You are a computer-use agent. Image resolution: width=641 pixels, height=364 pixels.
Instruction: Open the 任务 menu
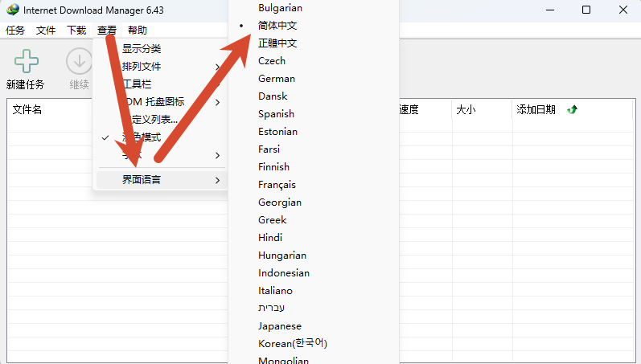coord(15,31)
